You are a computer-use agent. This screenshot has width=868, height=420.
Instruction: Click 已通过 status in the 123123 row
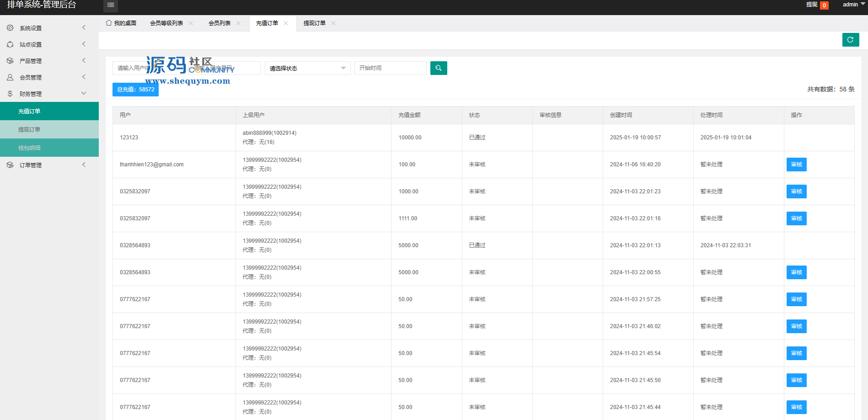click(477, 138)
